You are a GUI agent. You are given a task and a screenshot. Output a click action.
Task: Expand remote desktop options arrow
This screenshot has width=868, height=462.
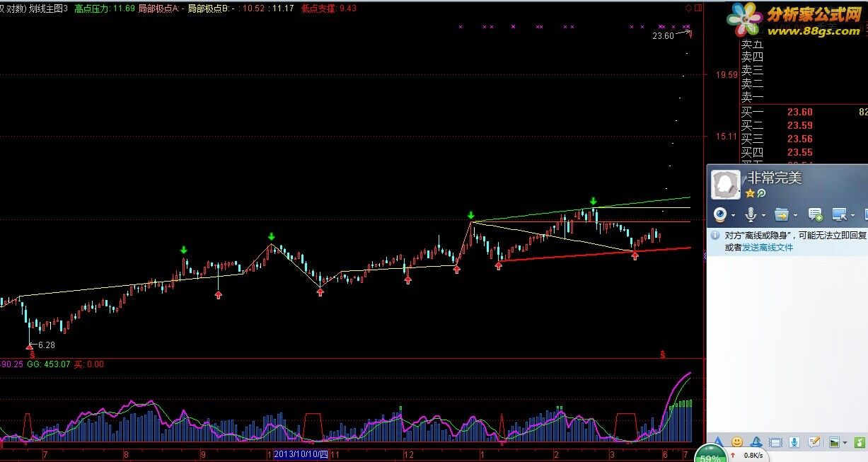852,215
